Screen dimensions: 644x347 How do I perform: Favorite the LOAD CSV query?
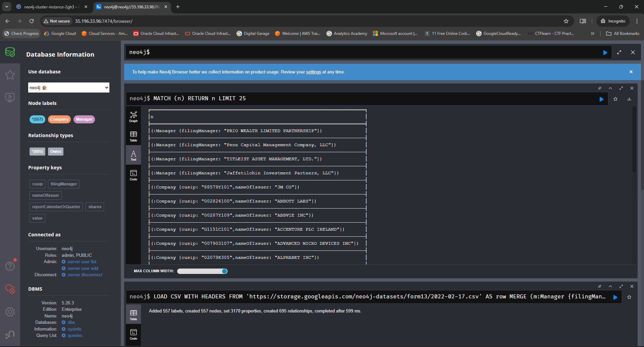(x=629, y=297)
